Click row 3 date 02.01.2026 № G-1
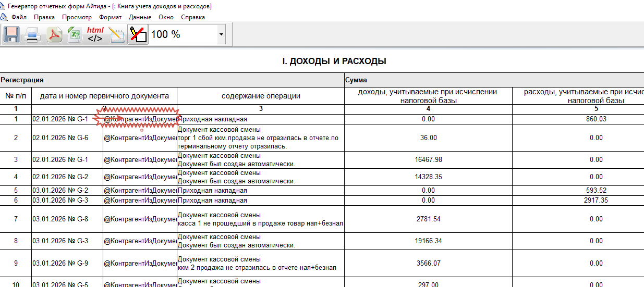 pyautogui.click(x=67, y=160)
